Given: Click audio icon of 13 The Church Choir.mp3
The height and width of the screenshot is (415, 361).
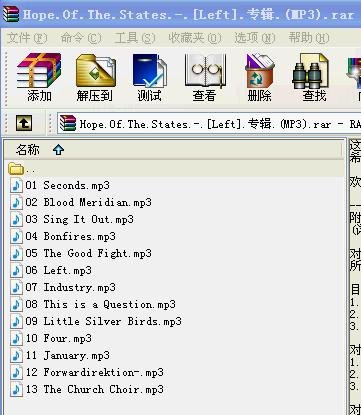Looking at the screenshot, I should pos(16,389).
